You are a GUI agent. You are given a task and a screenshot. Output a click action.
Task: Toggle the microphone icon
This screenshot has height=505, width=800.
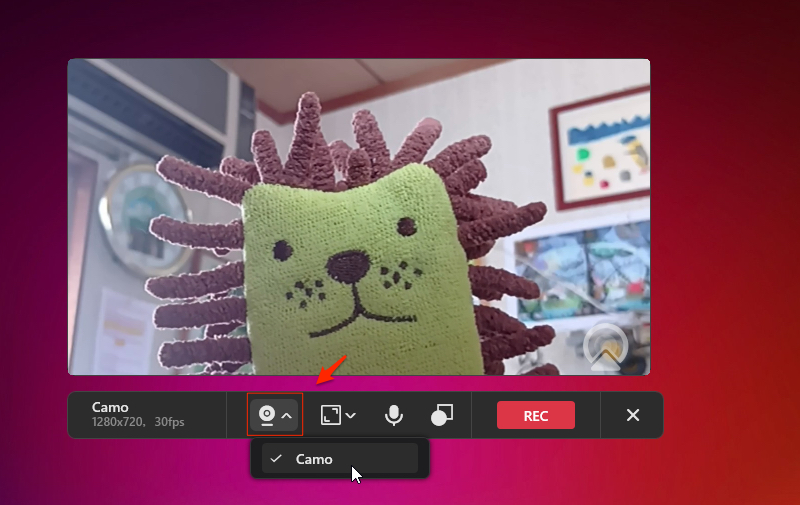coord(394,415)
